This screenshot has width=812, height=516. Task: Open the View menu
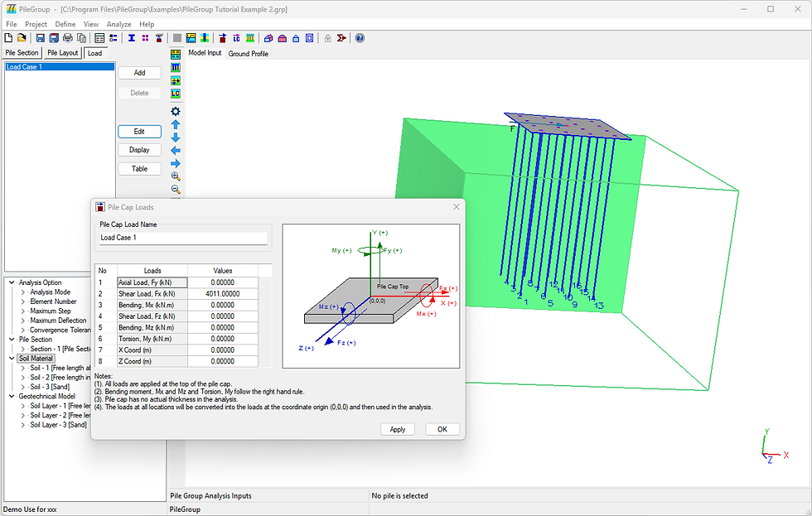point(91,24)
